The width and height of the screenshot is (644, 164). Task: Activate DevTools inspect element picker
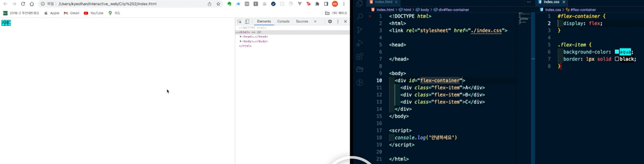tap(240, 21)
